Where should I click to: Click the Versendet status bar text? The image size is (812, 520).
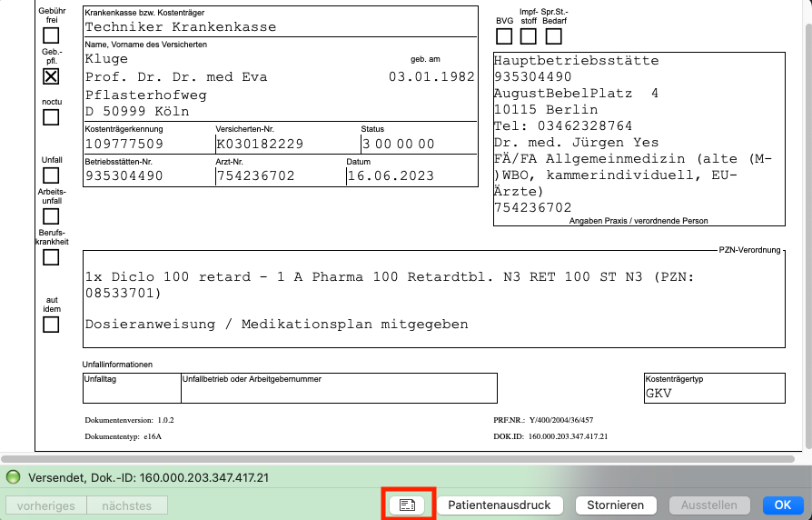[149, 477]
